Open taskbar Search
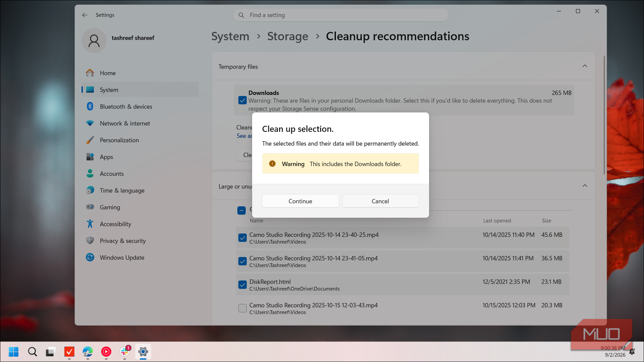Viewport: 644px width, 362px height. click(33, 352)
